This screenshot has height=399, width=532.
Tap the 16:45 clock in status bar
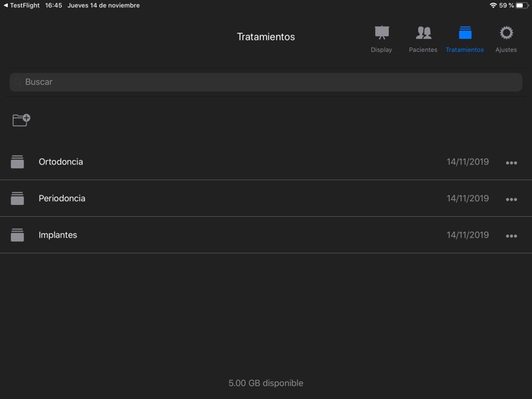click(x=54, y=6)
